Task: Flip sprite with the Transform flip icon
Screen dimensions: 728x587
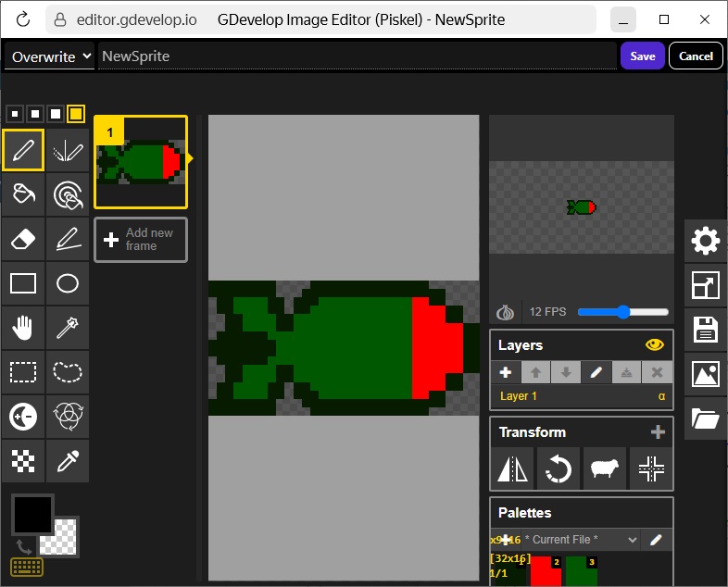Action: (x=512, y=468)
